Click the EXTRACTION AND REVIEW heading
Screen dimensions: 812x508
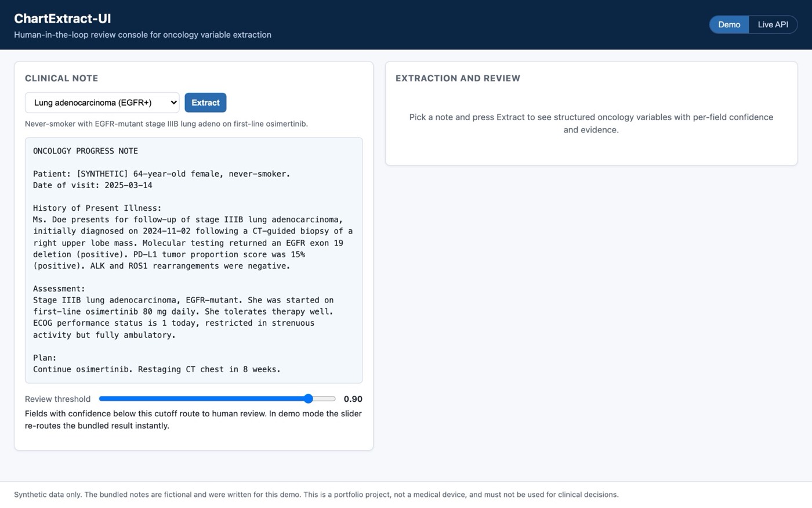[458, 78]
